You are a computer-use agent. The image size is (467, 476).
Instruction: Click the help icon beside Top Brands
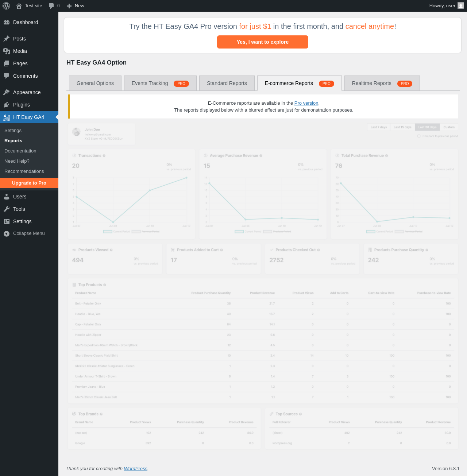click(101, 414)
